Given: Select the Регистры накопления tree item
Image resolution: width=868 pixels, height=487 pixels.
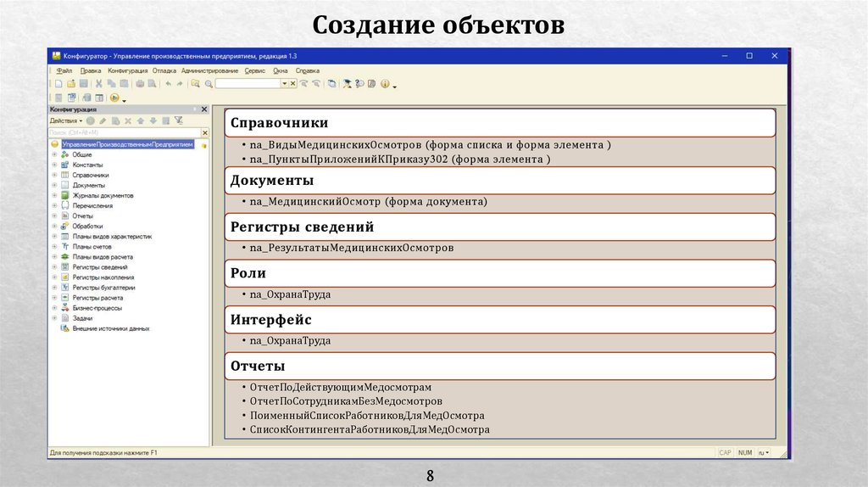Looking at the screenshot, I should pos(103,277).
